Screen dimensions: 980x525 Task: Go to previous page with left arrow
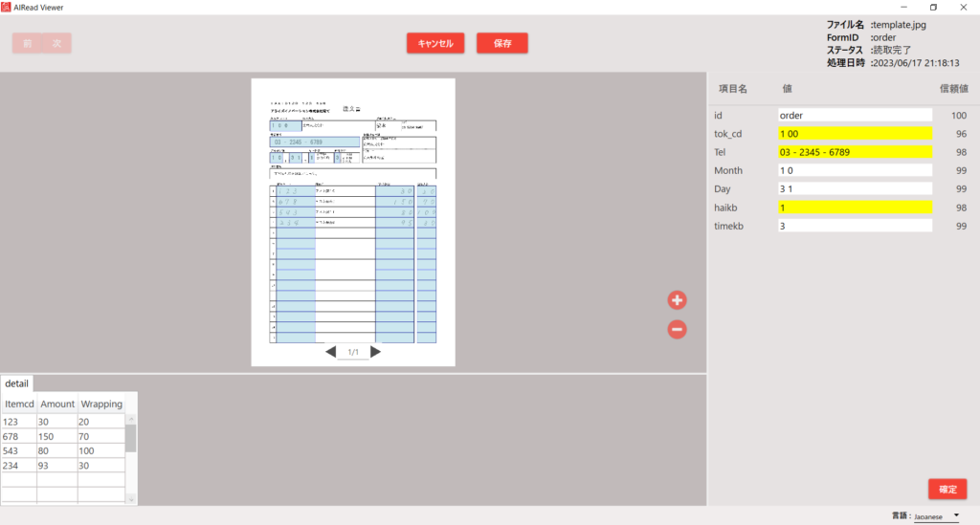pyautogui.click(x=330, y=352)
